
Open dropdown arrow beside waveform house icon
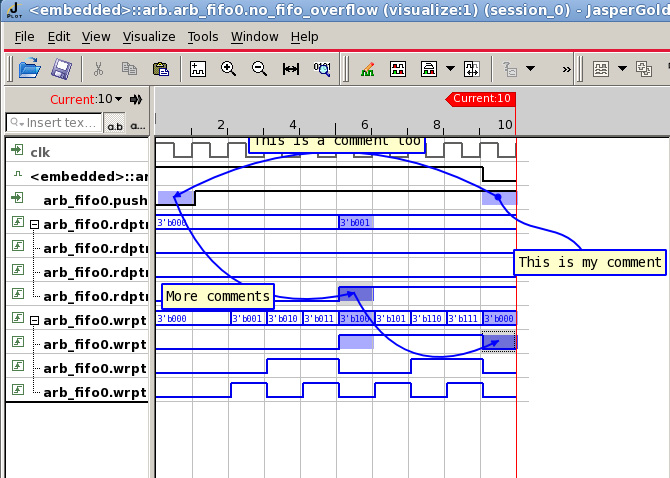pos(450,68)
